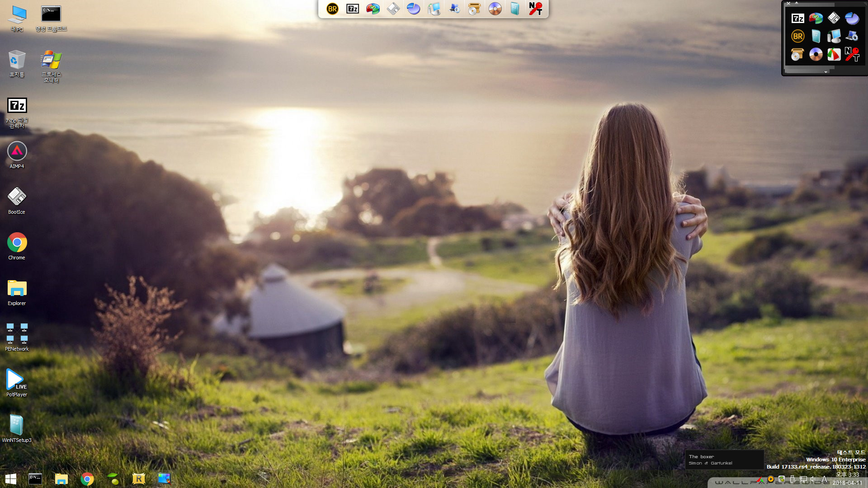Image resolution: width=868 pixels, height=488 pixels.
Task: Launch disc icon in the dark launcher panel
Action: click(x=816, y=54)
